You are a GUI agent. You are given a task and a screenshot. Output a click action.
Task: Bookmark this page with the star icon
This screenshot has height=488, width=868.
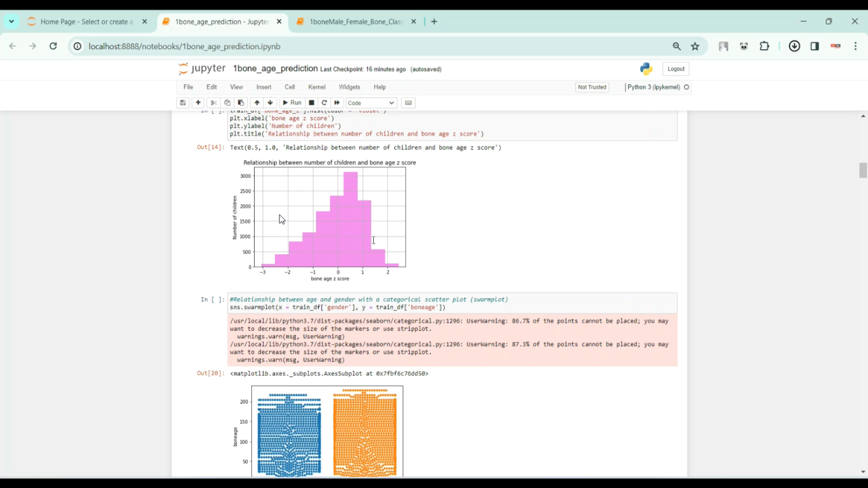click(x=695, y=46)
